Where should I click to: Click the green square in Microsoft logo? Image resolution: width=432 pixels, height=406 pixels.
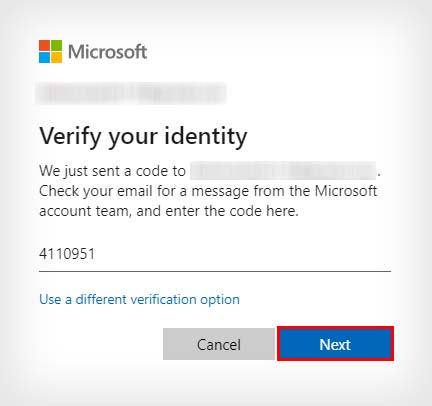tap(56, 45)
